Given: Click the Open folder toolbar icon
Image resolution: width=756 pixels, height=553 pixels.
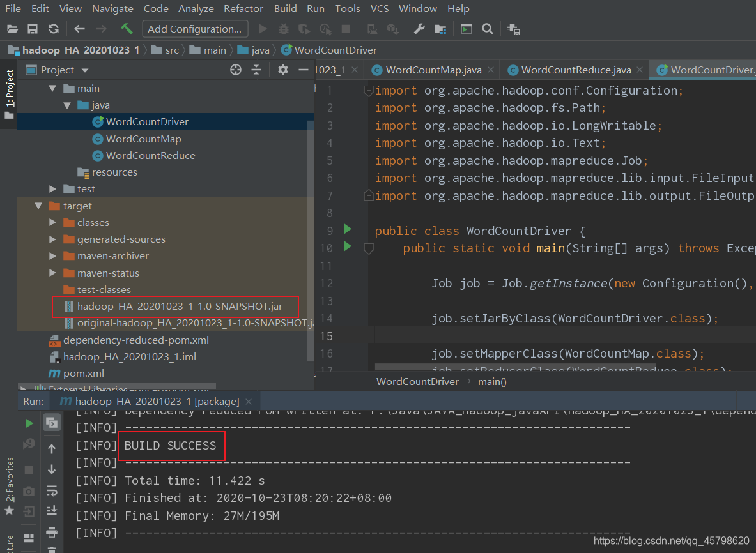Looking at the screenshot, I should click(x=13, y=29).
